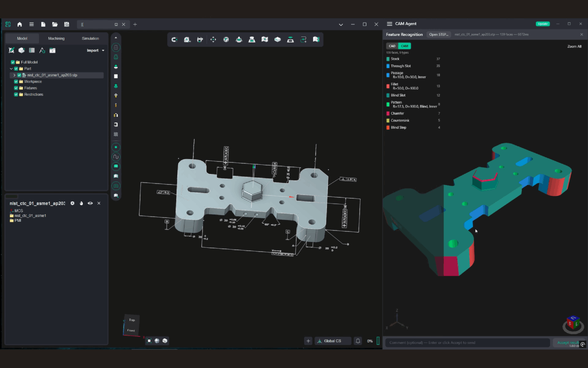The height and width of the screenshot is (368, 588).
Task: Click the magnet snap tool in viewport toolbar
Action: (174, 39)
